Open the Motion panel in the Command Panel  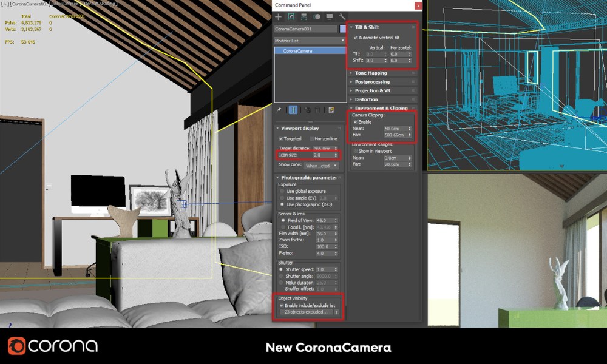click(317, 16)
